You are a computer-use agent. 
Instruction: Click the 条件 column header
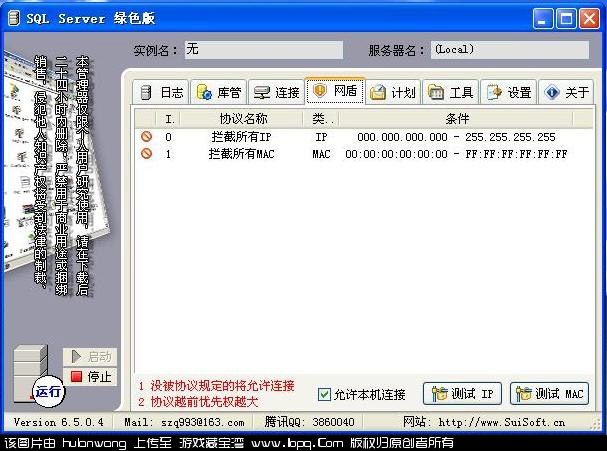click(456, 119)
